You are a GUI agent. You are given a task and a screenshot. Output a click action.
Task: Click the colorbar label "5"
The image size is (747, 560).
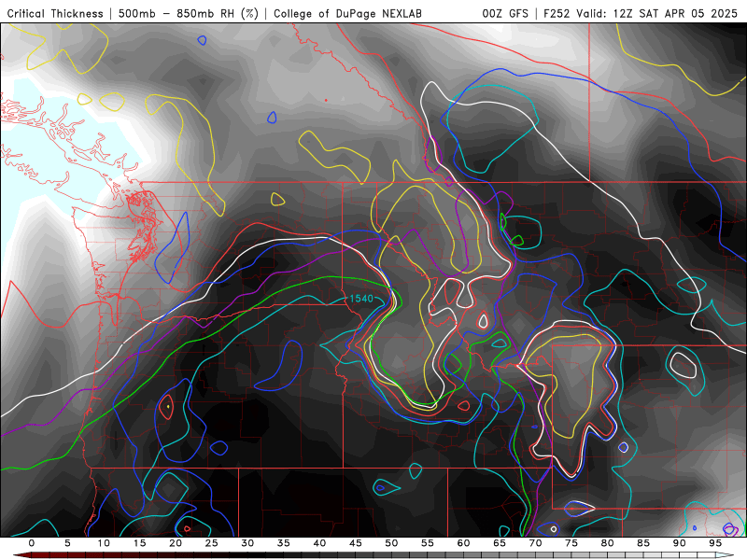pyautogui.click(x=67, y=543)
